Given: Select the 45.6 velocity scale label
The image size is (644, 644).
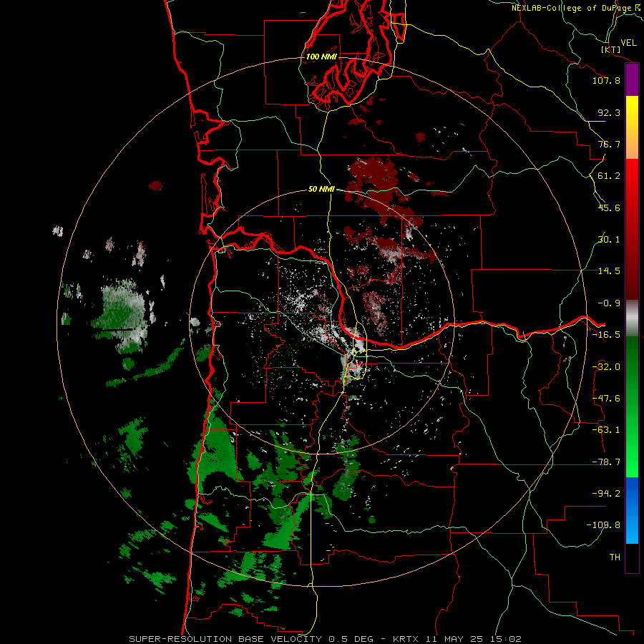Looking at the screenshot, I should (x=609, y=208).
